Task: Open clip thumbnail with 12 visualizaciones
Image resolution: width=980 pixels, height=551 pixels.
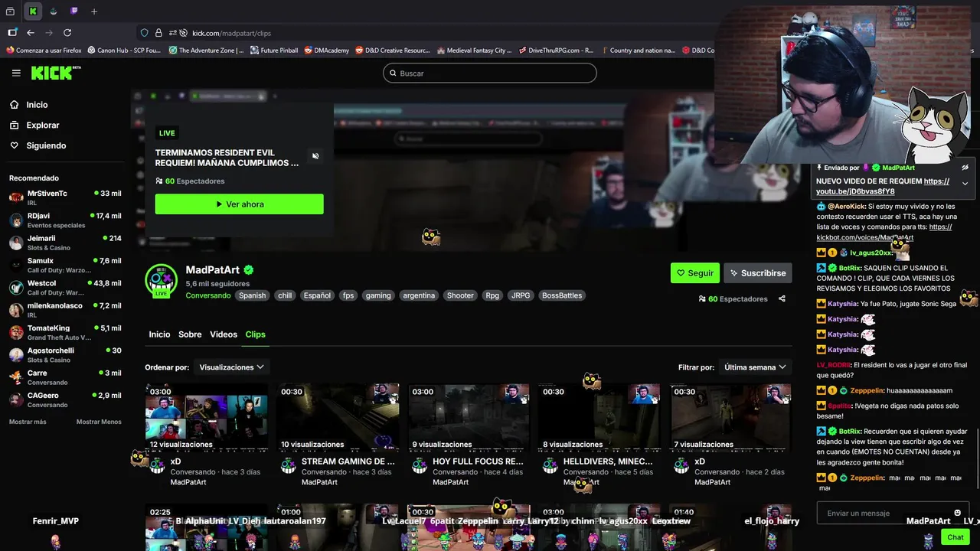Action: coord(207,417)
